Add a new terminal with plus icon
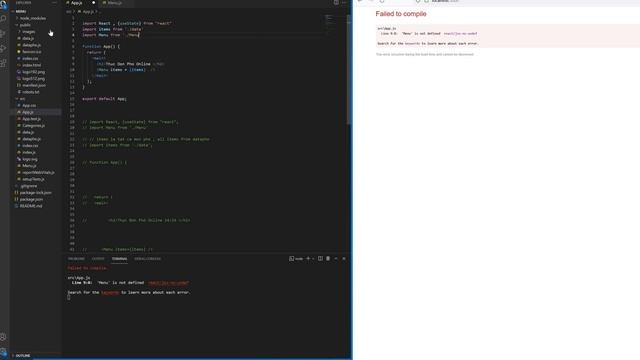 (x=308, y=258)
